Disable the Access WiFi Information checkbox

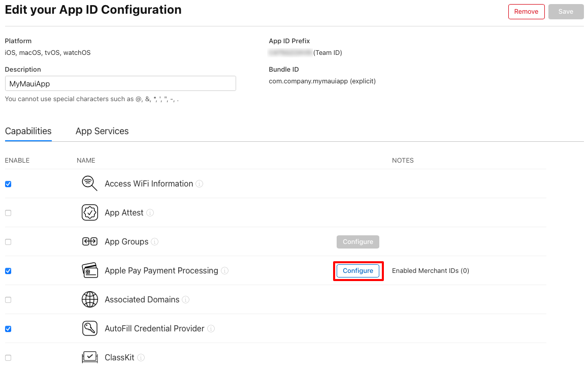(x=8, y=184)
